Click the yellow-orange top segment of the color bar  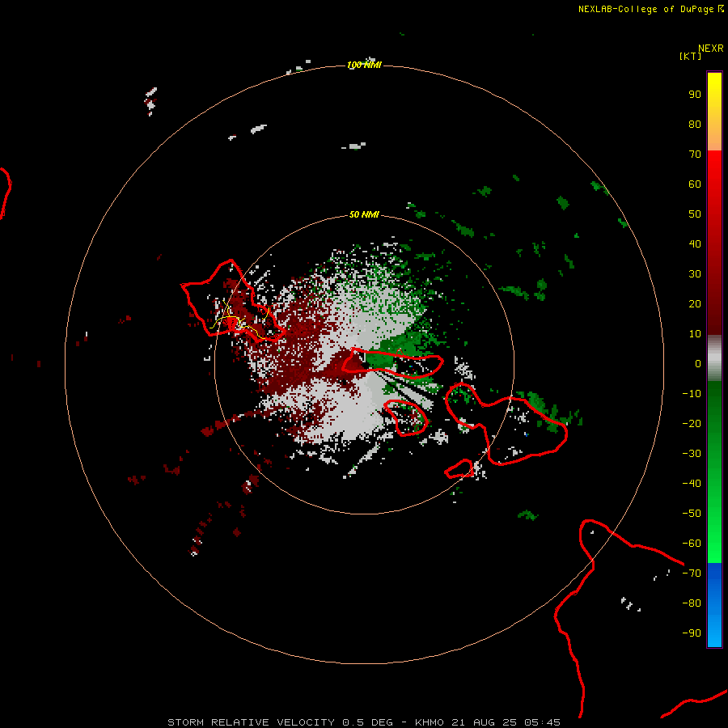pos(714,112)
